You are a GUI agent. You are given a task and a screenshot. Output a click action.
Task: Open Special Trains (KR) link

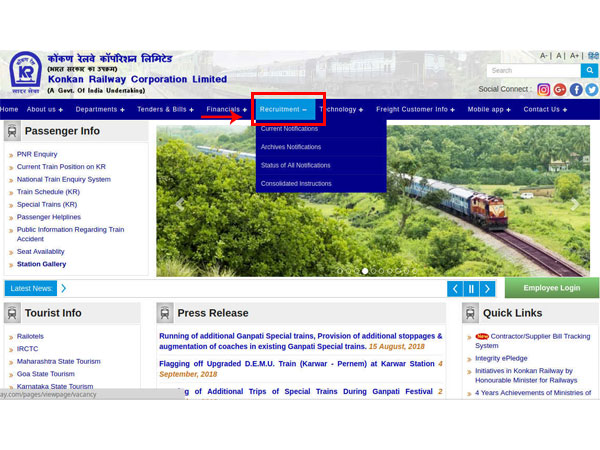pos(47,205)
